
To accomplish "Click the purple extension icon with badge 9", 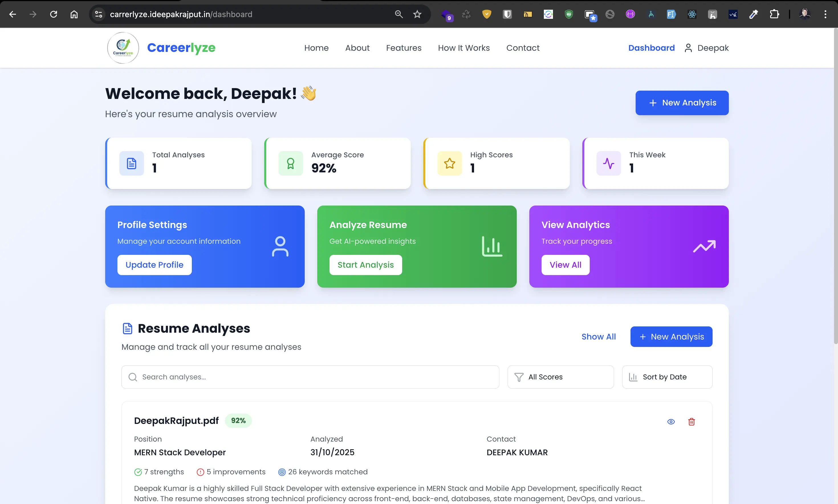I will pos(447,15).
